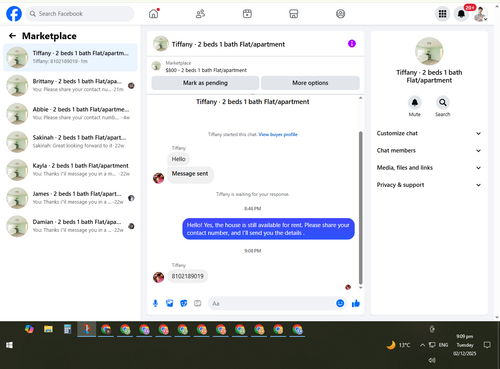Open Copilot from the taskbar
The width and height of the screenshot is (500, 369).
pyautogui.click(x=29, y=329)
